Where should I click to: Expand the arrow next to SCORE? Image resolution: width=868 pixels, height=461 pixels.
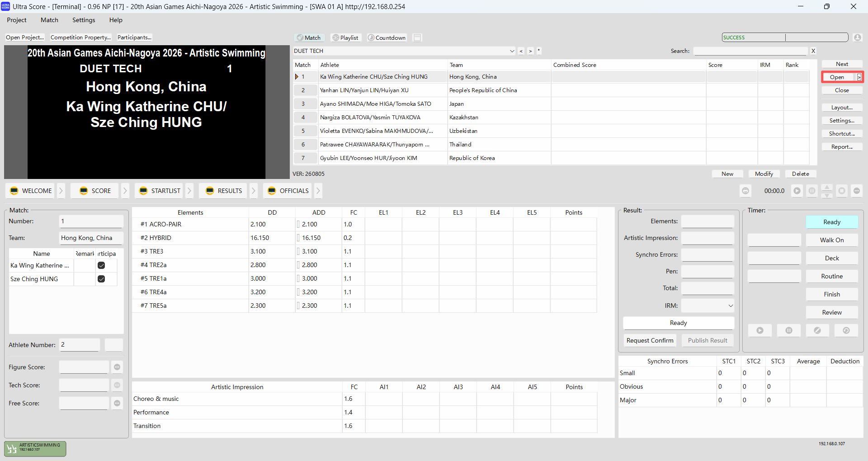click(125, 191)
